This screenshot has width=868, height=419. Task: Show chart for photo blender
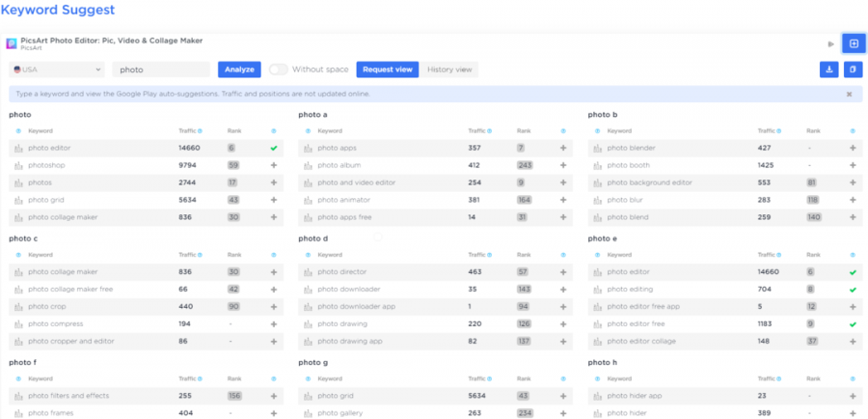pos(598,148)
